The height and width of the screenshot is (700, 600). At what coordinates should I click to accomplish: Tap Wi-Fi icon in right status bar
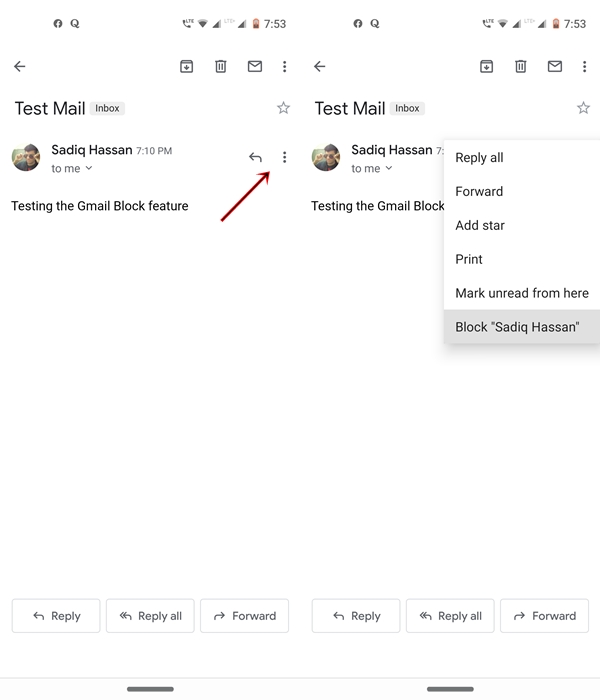point(503,23)
